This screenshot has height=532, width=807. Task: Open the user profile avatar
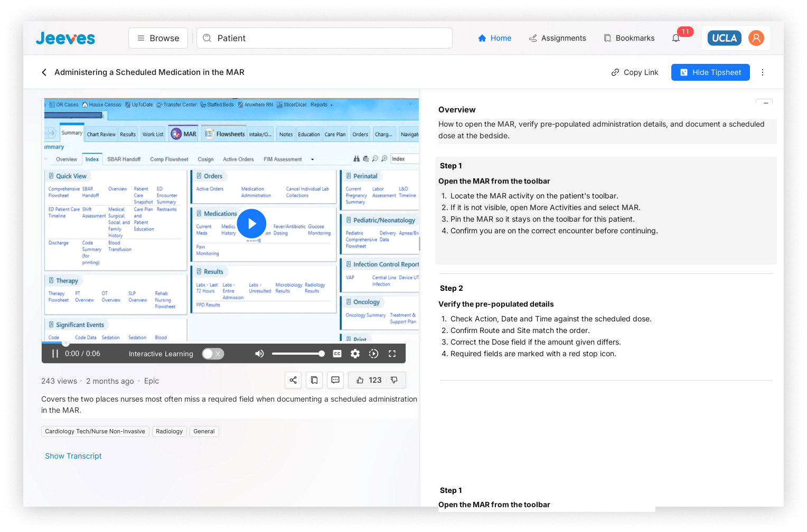pyautogui.click(x=756, y=38)
